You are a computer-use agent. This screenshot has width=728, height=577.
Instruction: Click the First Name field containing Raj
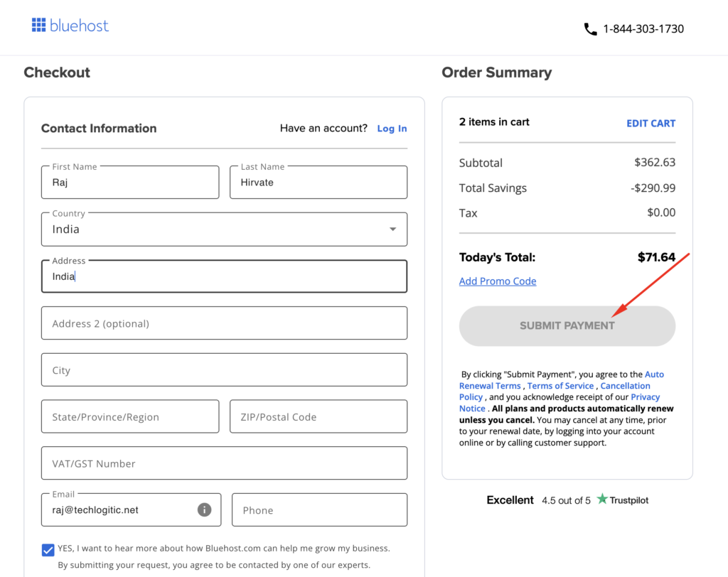(x=130, y=182)
